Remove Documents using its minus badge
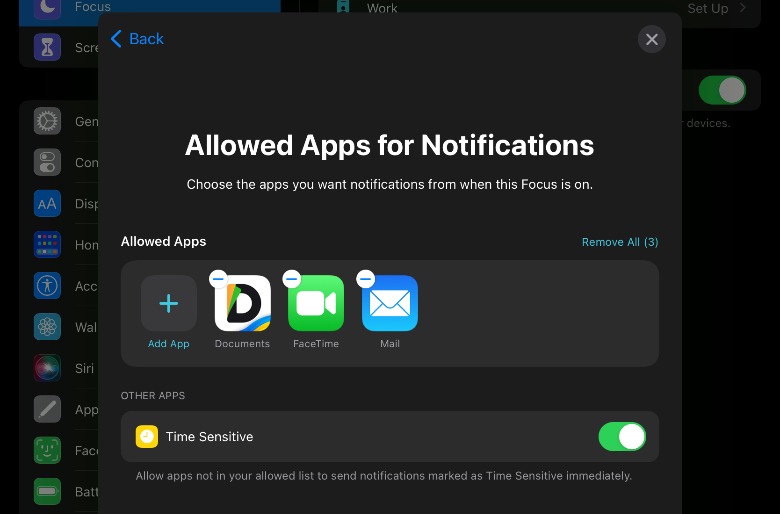 218,279
